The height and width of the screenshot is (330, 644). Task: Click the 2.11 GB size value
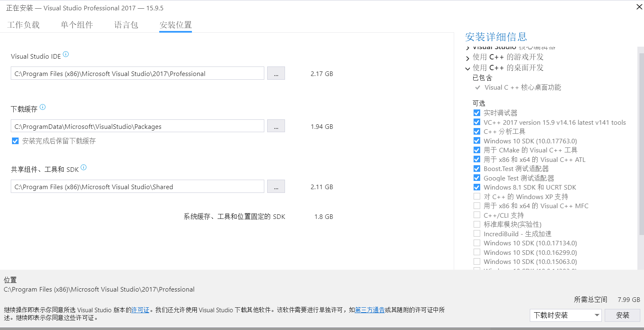pyautogui.click(x=322, y=187)
